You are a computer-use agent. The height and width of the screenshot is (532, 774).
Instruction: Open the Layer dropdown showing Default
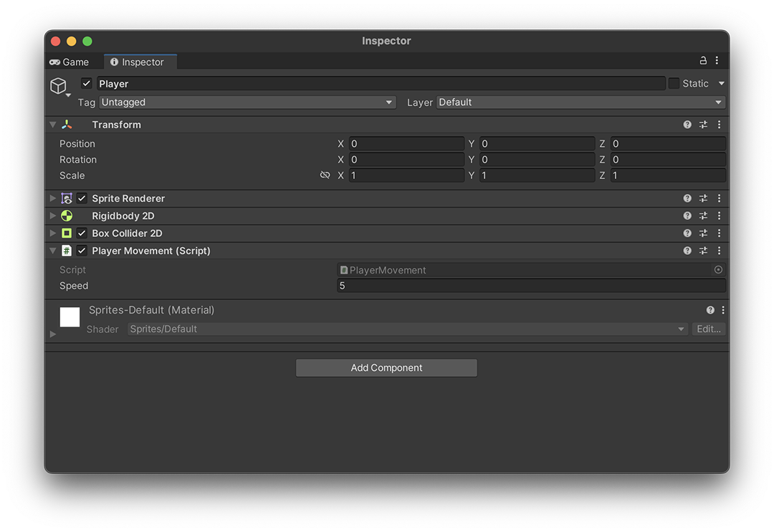pyautogui.click(x=581, y=102)
